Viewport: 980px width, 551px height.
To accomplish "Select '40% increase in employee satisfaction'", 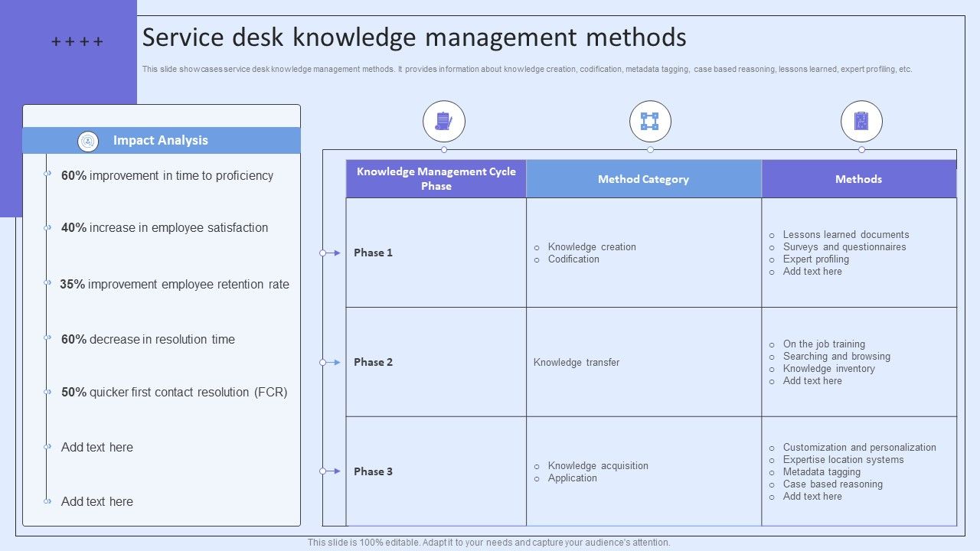I will (x=165, y=227).
